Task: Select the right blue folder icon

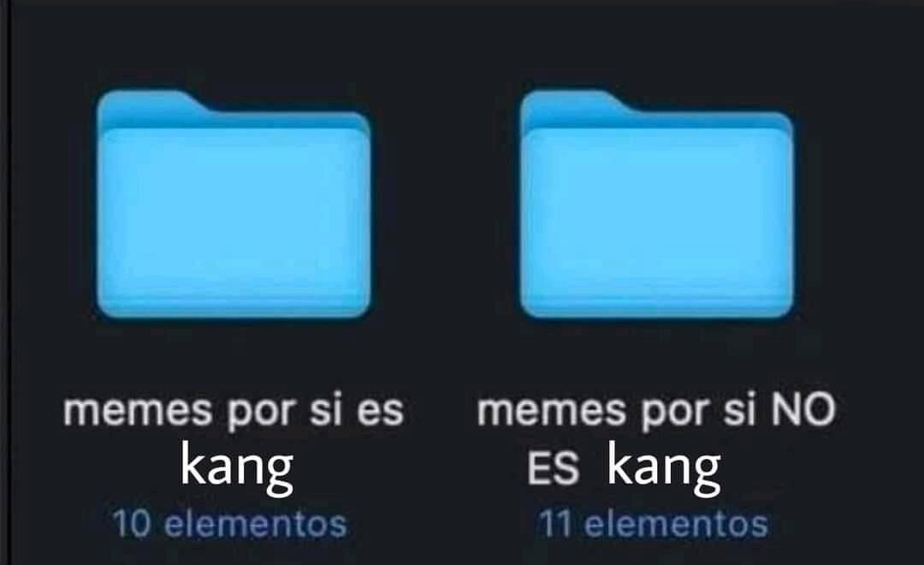Action: [x=657, y=204]
